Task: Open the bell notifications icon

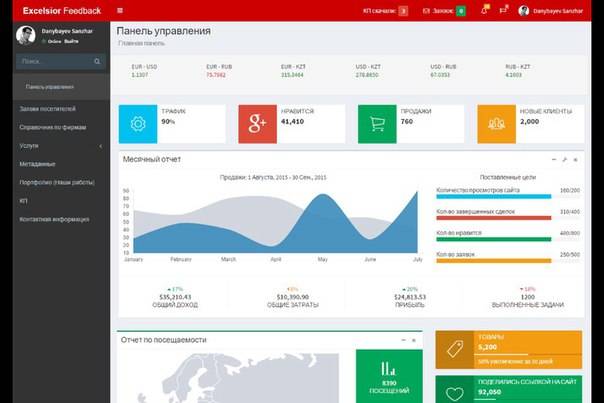Action: 484,11
